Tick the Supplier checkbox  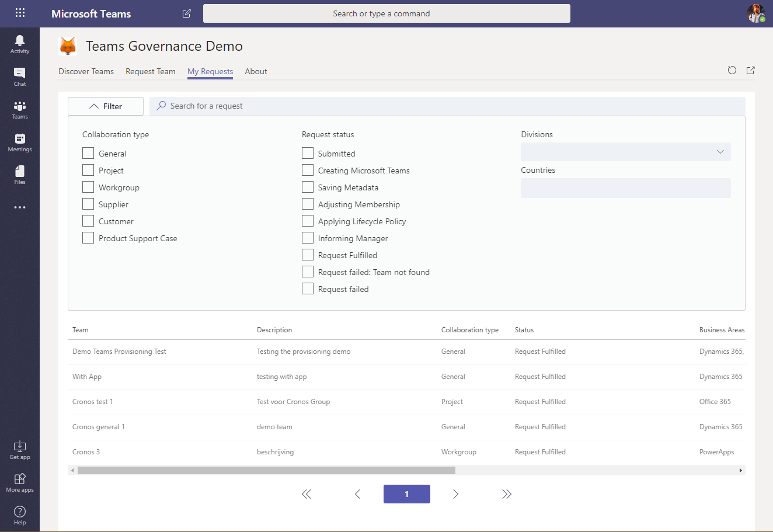pos(88,204)
